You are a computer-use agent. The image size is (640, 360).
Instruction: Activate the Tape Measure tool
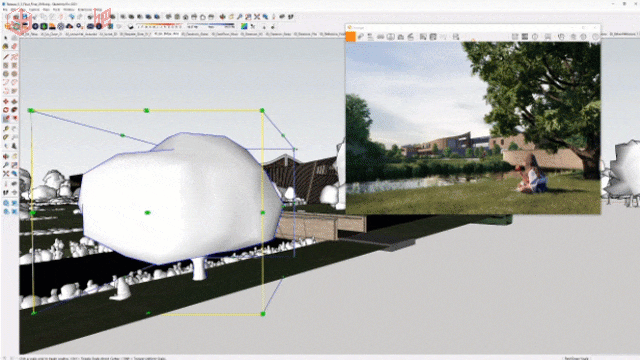click(6, 128)
